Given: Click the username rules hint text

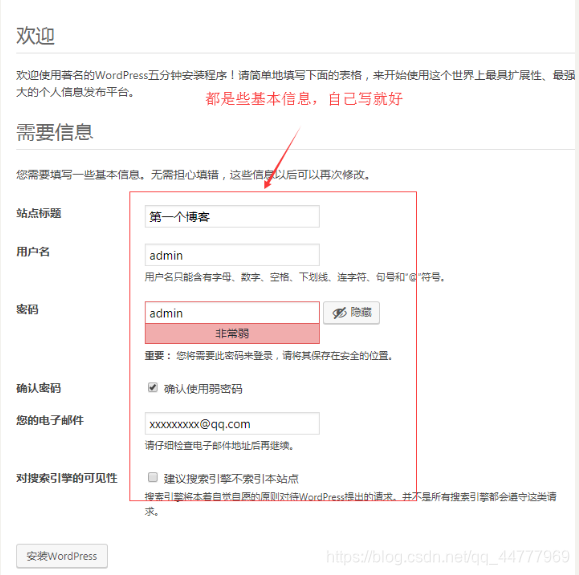Looking at the screenshot, I should click(294, 277).
